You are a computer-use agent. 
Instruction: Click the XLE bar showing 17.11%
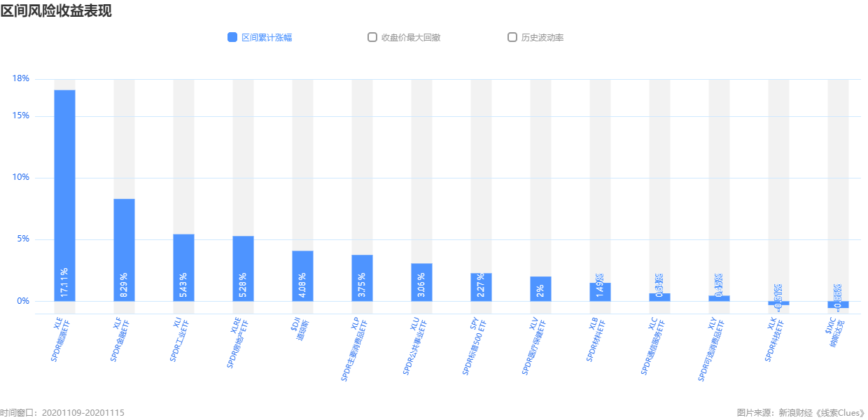(64, 196)
